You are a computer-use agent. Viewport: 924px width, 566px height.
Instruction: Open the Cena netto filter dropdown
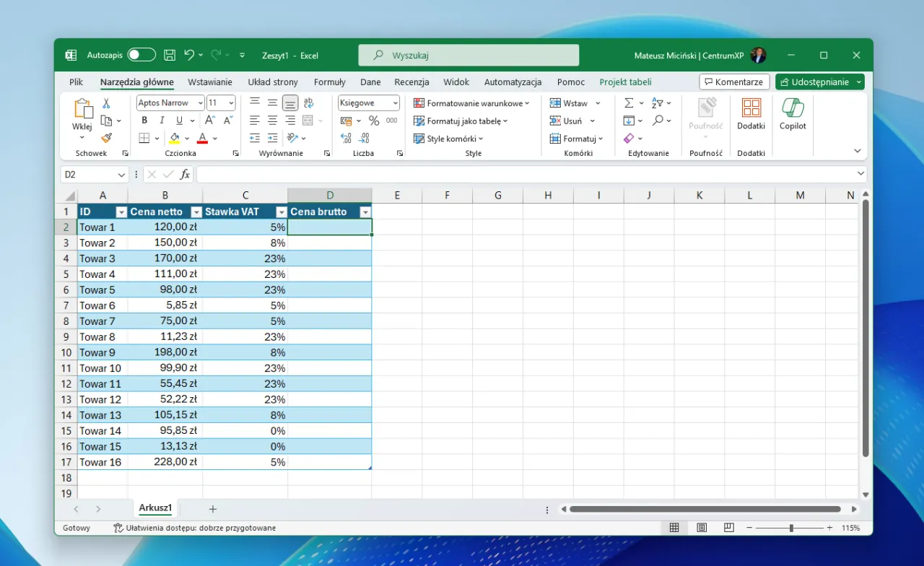[196, 212]
